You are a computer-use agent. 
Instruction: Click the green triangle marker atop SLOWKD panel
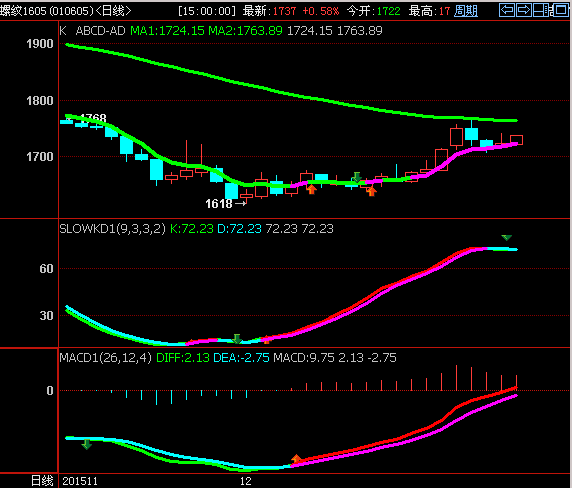pos(507,238)
